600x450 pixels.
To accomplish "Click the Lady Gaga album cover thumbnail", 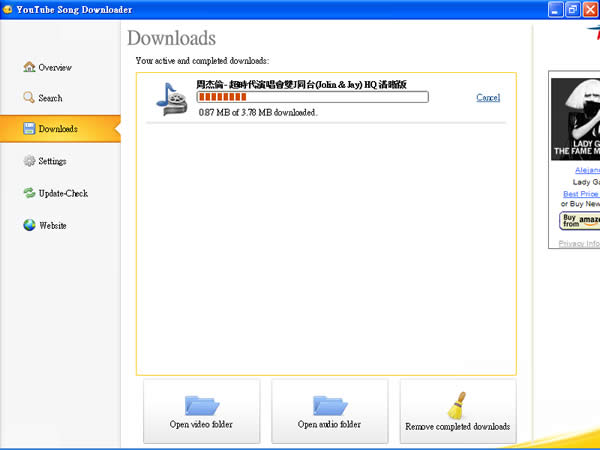I will point(576,119).
